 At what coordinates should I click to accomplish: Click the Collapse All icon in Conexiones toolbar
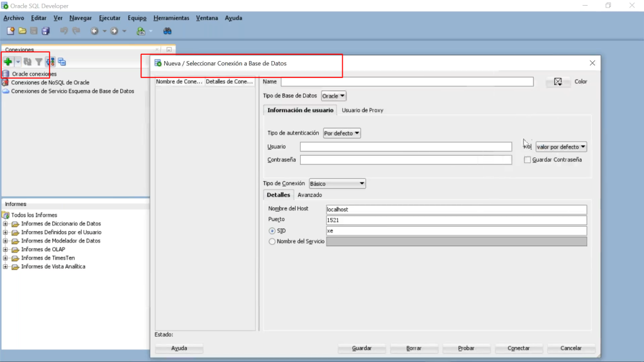(x=62, y=62)
